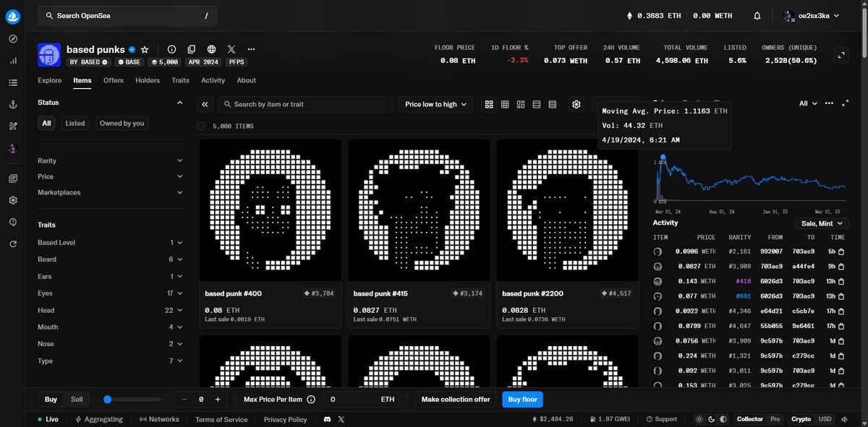This screenshot has height=427, width=868.
Task: Open notifications bell icon
Action: click(x=757, y=15)
